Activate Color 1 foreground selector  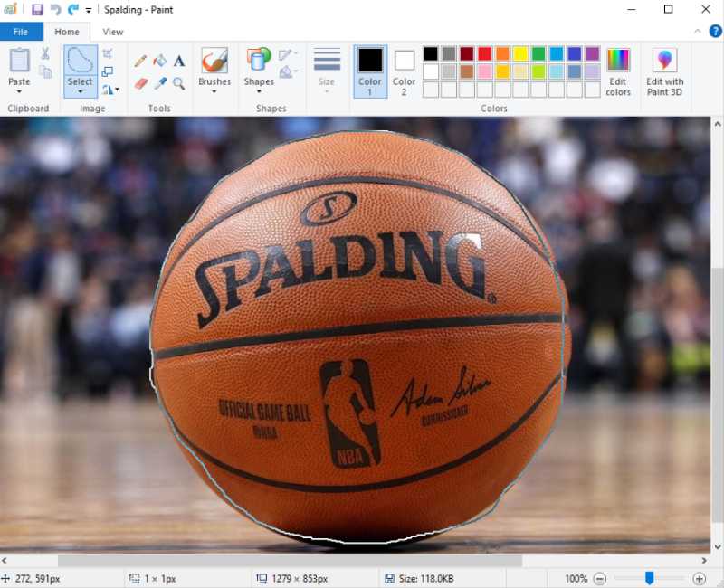pyautogui.click(x=370, y=71)
